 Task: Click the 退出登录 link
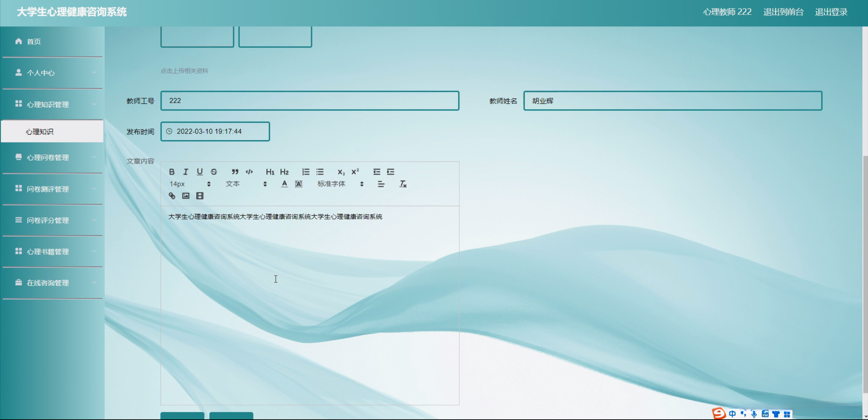click(831, 12)
